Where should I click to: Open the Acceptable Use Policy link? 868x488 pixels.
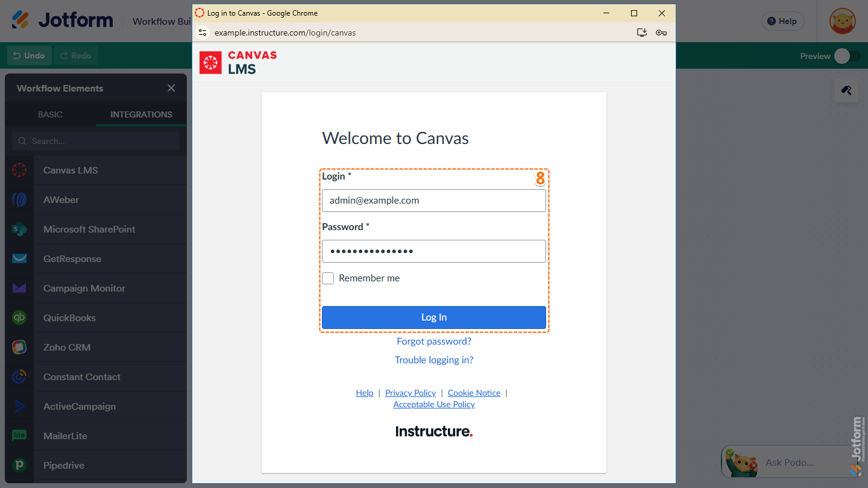[x=434, y=404]
